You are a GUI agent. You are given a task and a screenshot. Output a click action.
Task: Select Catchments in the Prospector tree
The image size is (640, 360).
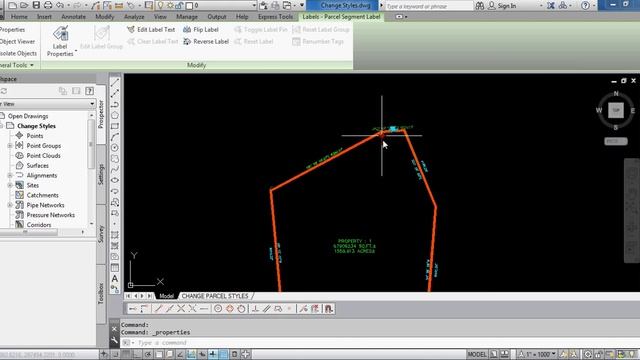tap(42, 195)
